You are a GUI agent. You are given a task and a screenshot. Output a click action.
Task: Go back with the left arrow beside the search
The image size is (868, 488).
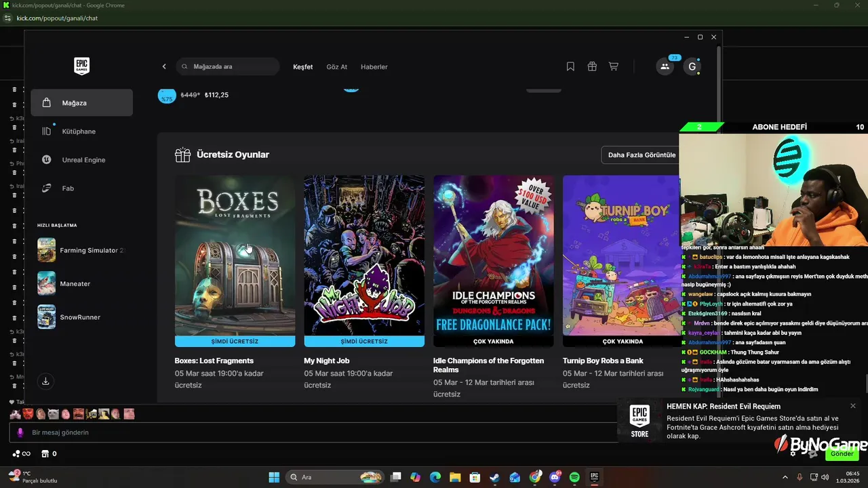click(164, 66)
